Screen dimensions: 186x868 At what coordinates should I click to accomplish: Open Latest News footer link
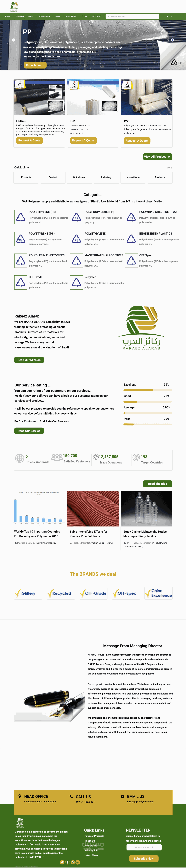coord(91,855)
